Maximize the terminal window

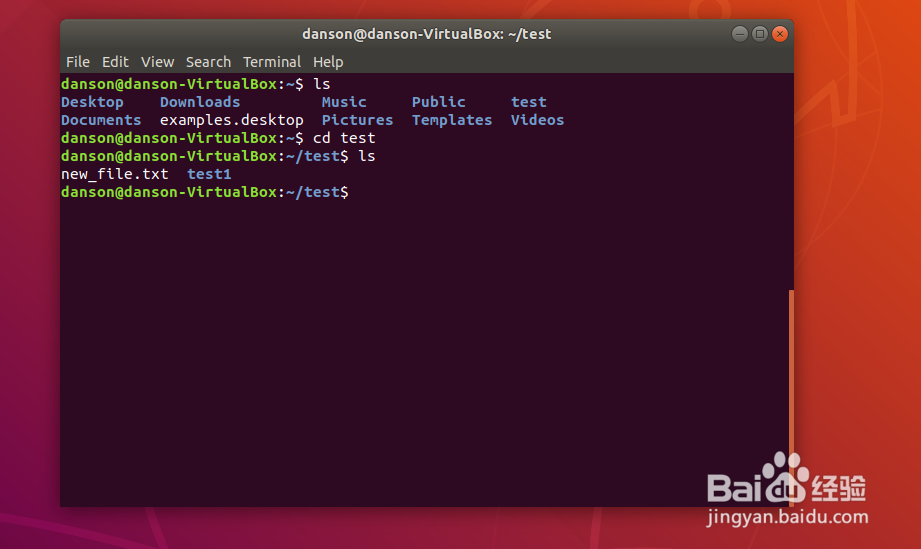(x=759, y=34)
